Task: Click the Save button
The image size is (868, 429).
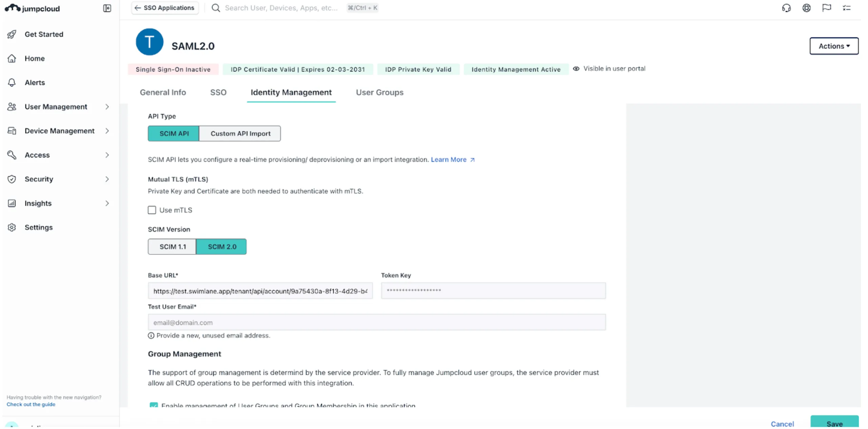Action: pyautogui.click(x=834, y=422)
